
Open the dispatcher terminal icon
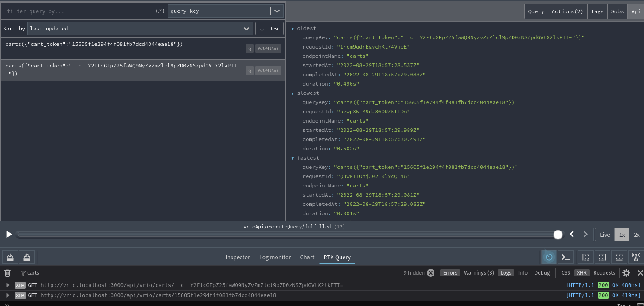pyautogui.click(x=565, y=257)
